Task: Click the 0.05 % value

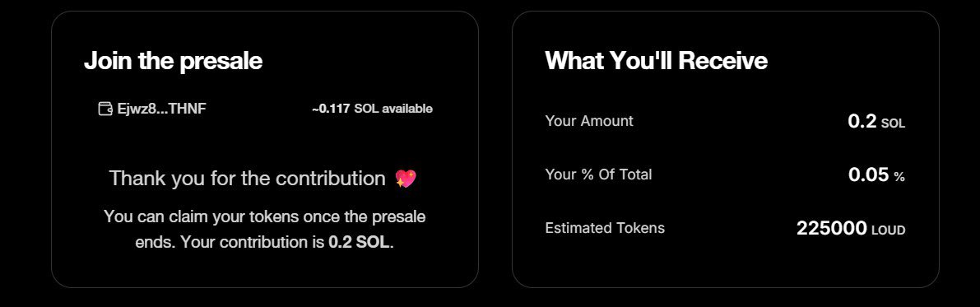Action: tap(876, 175)
